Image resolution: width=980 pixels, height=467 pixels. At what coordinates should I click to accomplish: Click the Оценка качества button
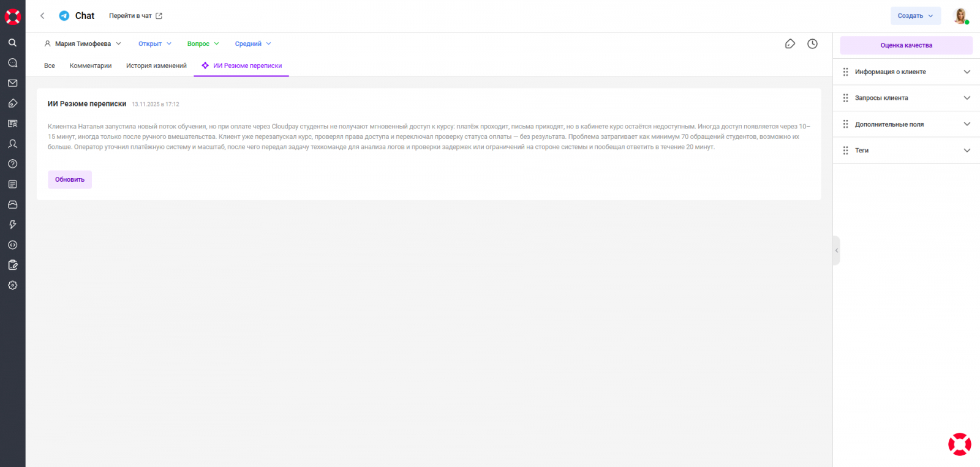(906, 45)
